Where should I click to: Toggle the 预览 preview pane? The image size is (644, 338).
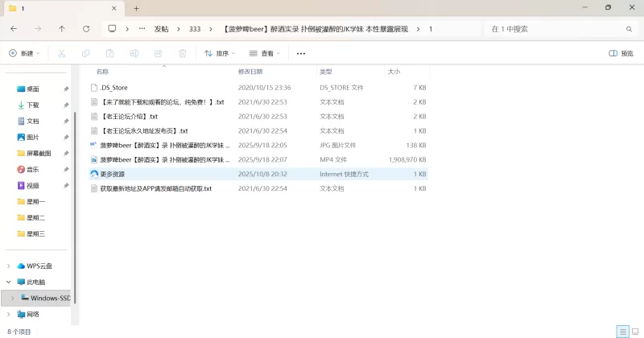[x=623, y=53]
